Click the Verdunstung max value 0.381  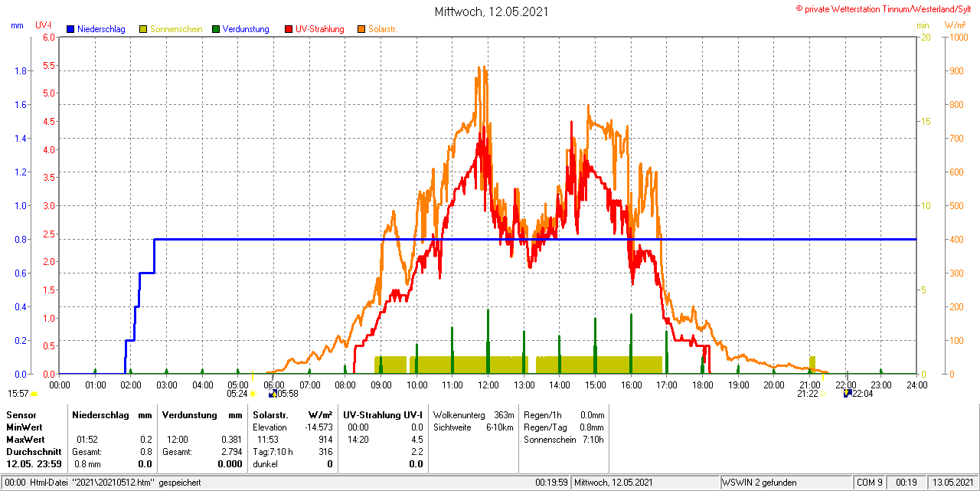click(230, 440)
